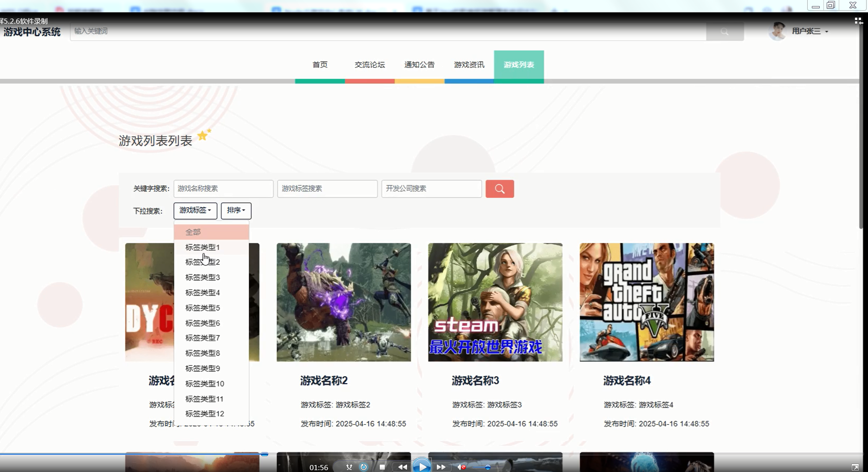Click the 游戏名称2 title

(x=324, y=381)
